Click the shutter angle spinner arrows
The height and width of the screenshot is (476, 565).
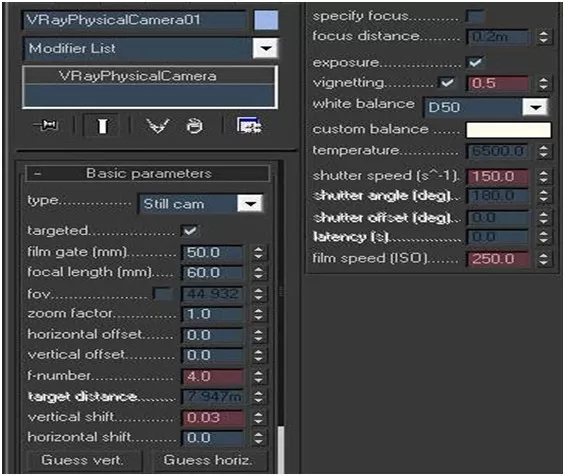[543, 196]
